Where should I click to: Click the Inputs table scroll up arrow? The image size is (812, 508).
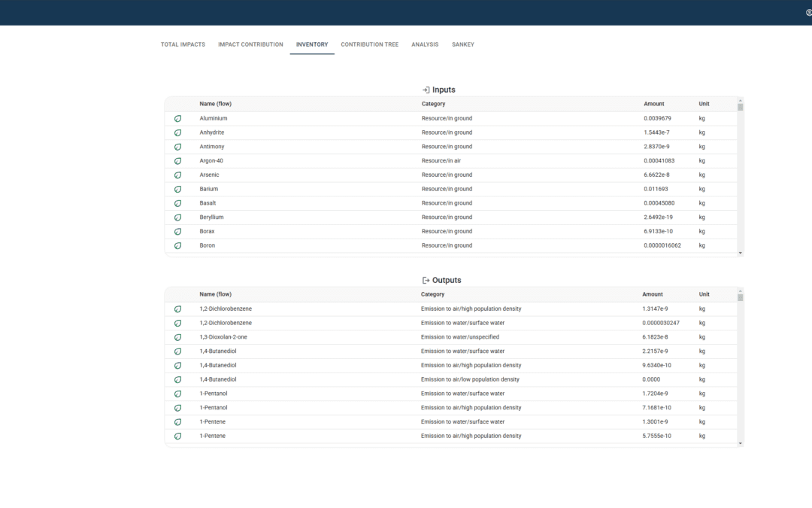click(x=741, y=101)
